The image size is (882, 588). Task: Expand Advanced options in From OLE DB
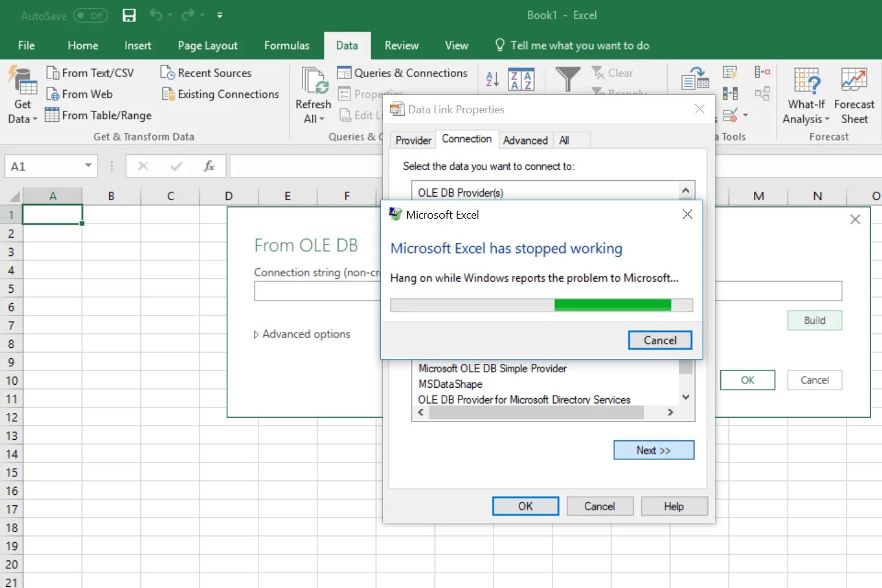tap(303, 334)
